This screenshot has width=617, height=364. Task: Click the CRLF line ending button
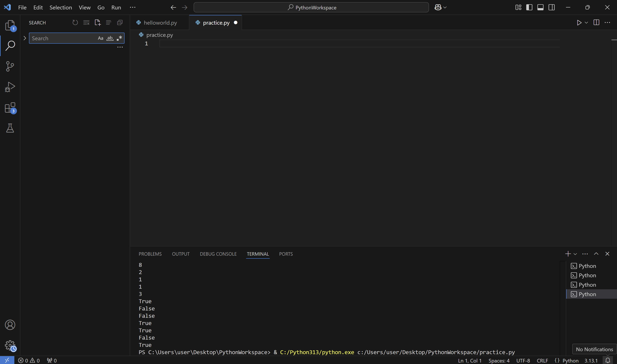(542, 360)
